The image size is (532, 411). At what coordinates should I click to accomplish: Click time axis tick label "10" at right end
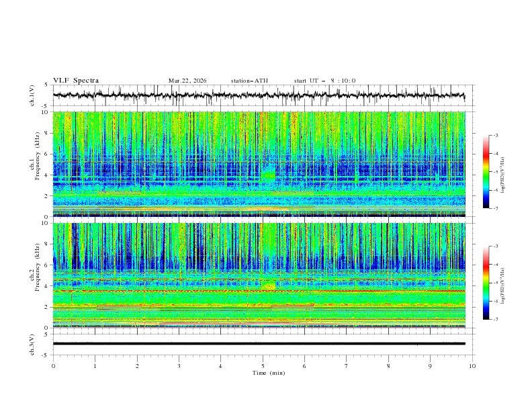point(472,366)
